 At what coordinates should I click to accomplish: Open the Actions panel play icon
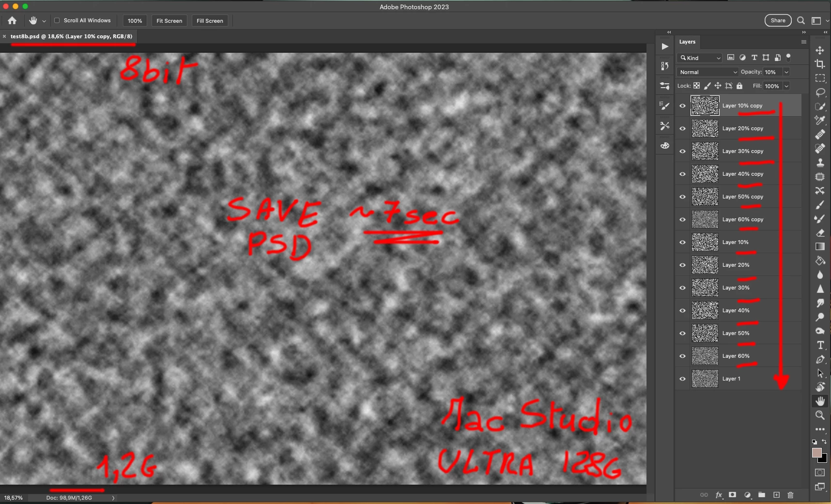(665, 46)
